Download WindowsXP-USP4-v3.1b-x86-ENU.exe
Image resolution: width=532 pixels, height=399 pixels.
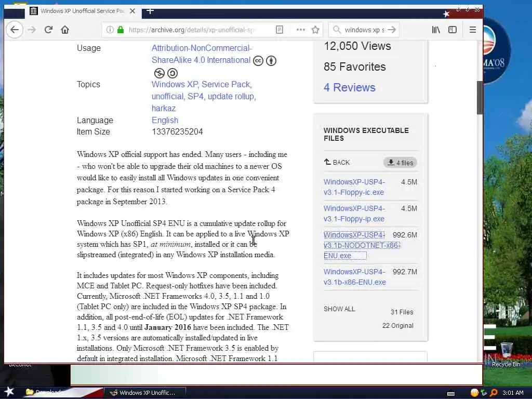coord(354,277)
